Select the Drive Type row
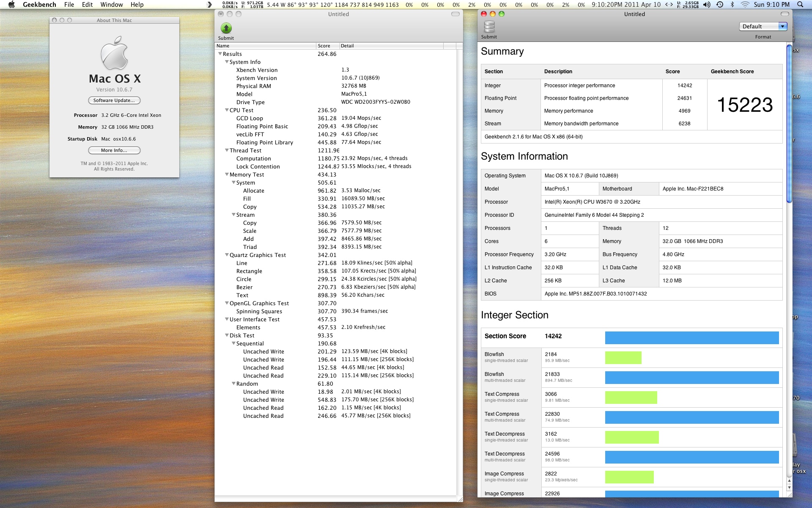This screenshot has width=812, height=508. tap(336, 102)
